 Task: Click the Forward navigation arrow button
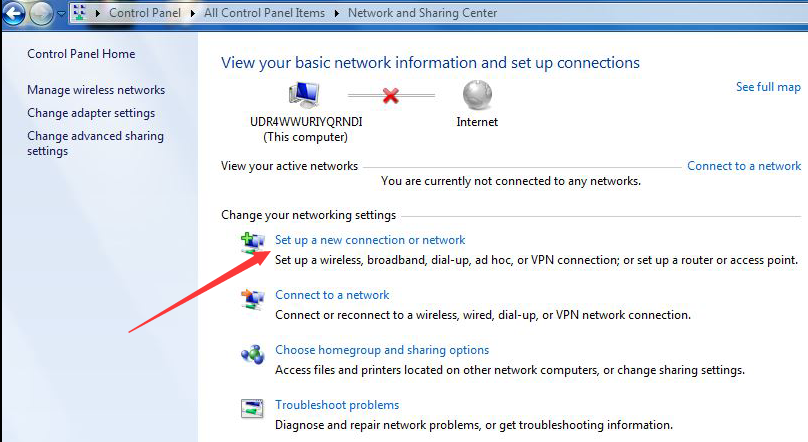(41, 14)
